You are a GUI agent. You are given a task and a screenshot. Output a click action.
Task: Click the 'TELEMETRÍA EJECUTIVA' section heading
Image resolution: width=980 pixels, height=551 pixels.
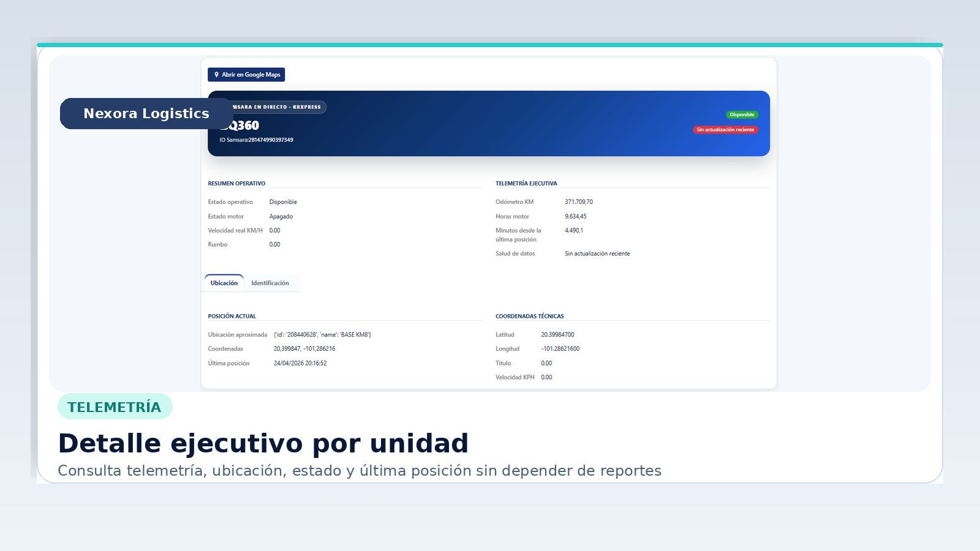tap(526, 184)
